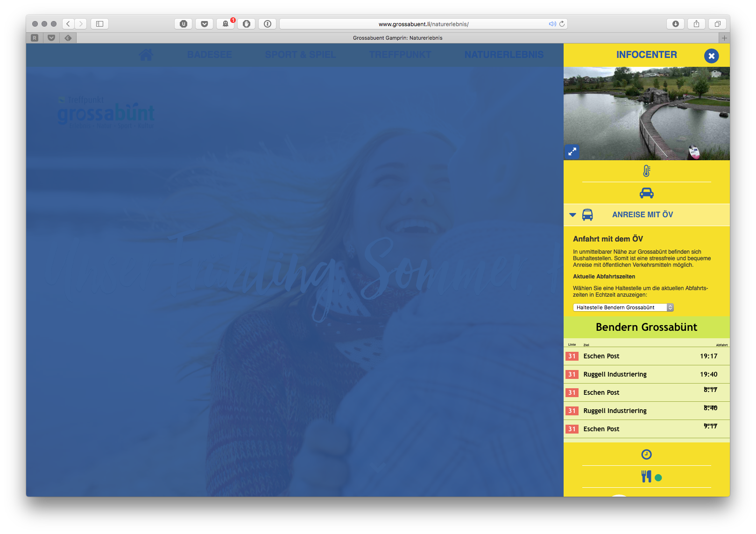Open the restaurant fork and knife section
The image size is (756, 534).
pyautogui.click(x=646, y=476)
